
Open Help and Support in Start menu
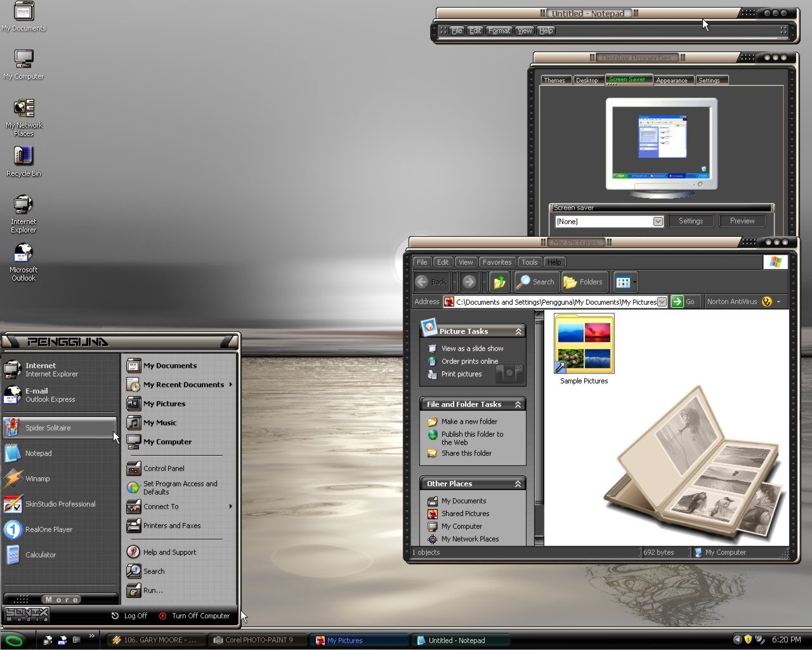click(180, 552)
